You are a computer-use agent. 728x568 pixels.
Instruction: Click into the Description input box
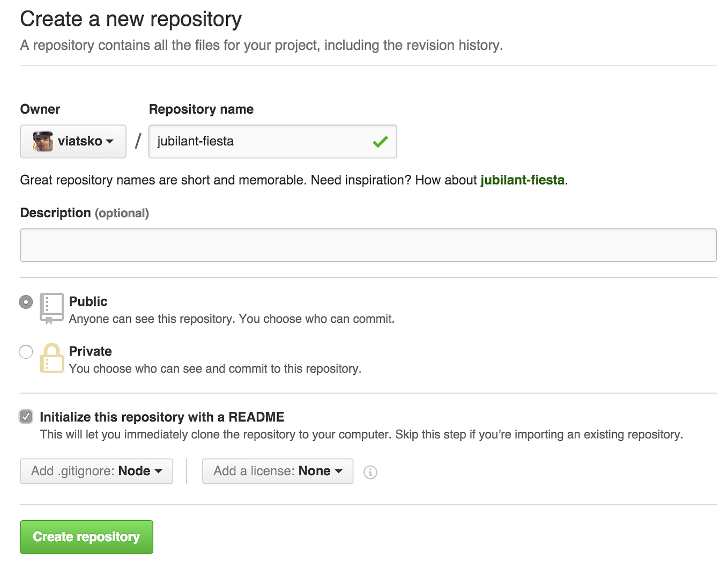point(368,245)
